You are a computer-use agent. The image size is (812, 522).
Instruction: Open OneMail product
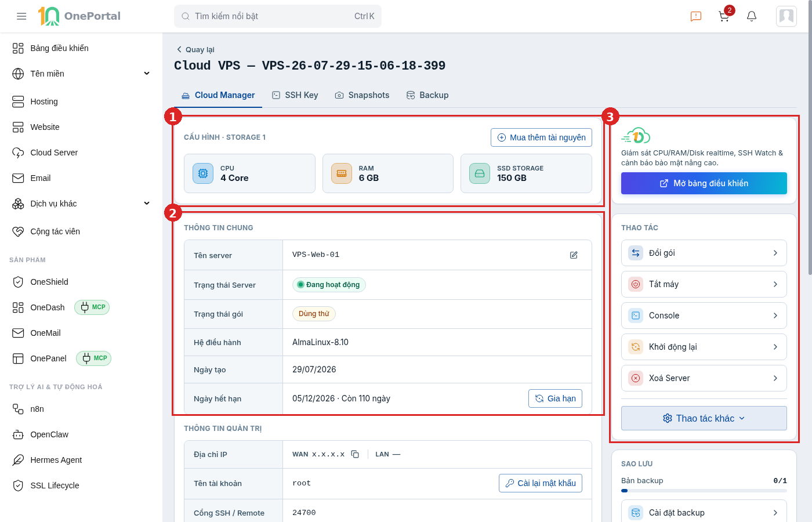click(x=81, y=333)
